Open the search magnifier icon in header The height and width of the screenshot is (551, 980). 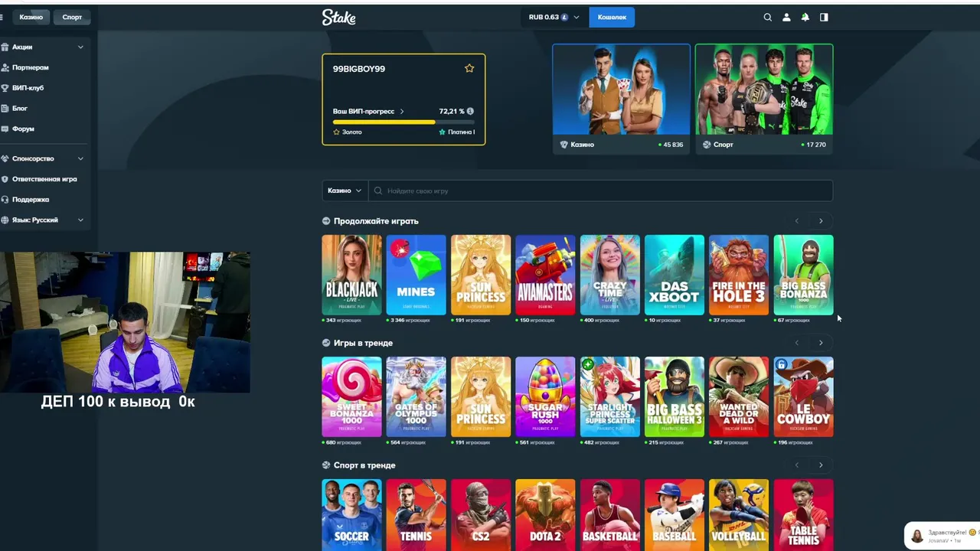(767, 17)
